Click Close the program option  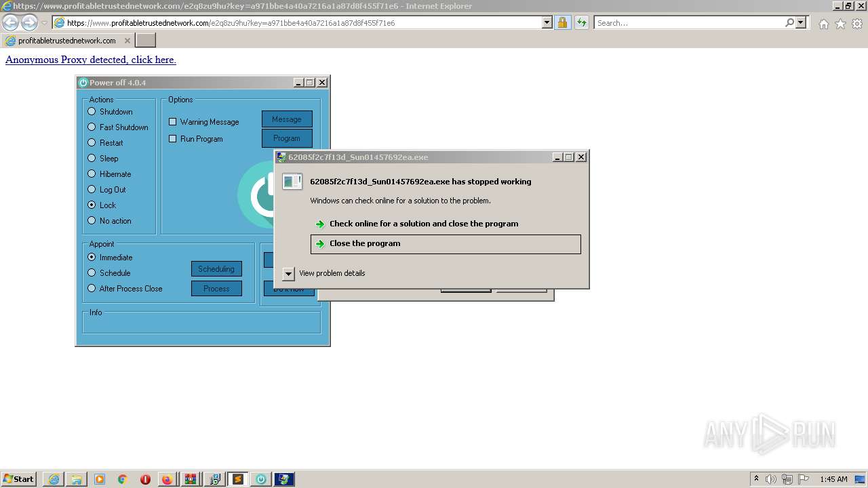pyautogui.click(x=446, y=244)
